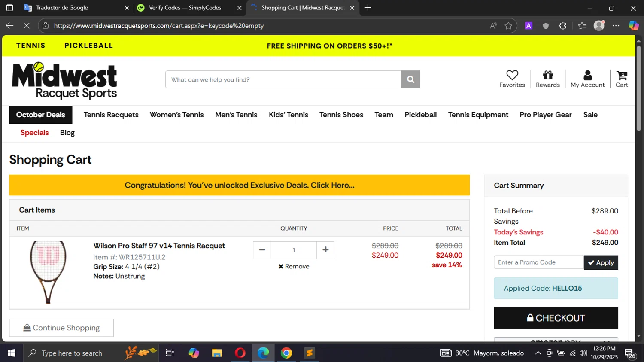
Task: Open Google Chrome from taskbar
Action: pyautogui.click(x=286, y=353)
